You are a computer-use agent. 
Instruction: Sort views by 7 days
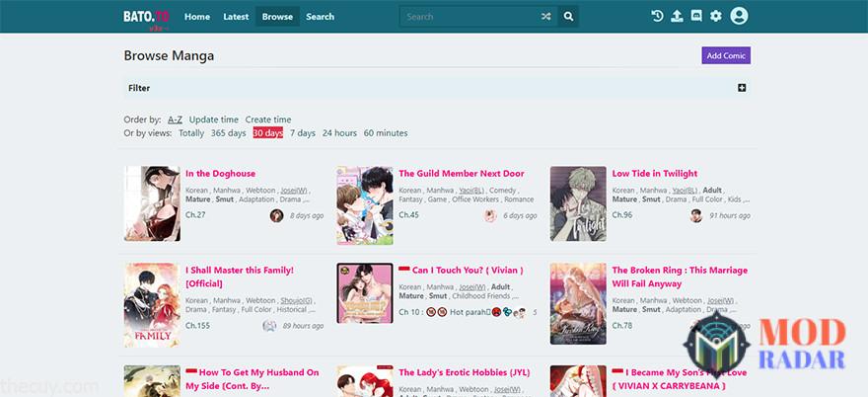pos(302,133)
